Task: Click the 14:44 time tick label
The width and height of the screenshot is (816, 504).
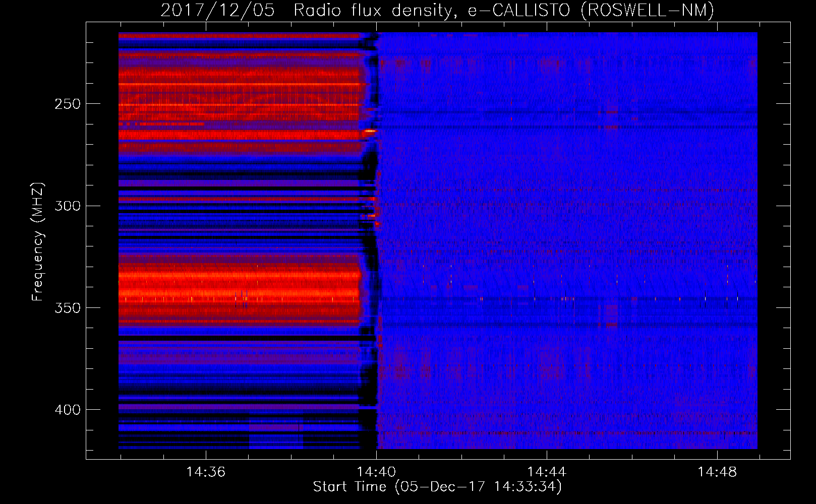Action: pyautogui.click(x=547, y=472)
